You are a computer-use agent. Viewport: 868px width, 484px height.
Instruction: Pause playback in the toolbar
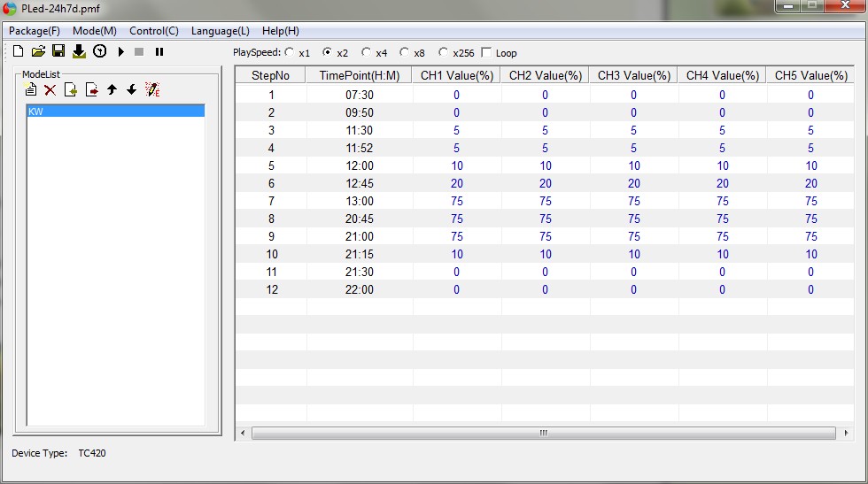(159, 51)
